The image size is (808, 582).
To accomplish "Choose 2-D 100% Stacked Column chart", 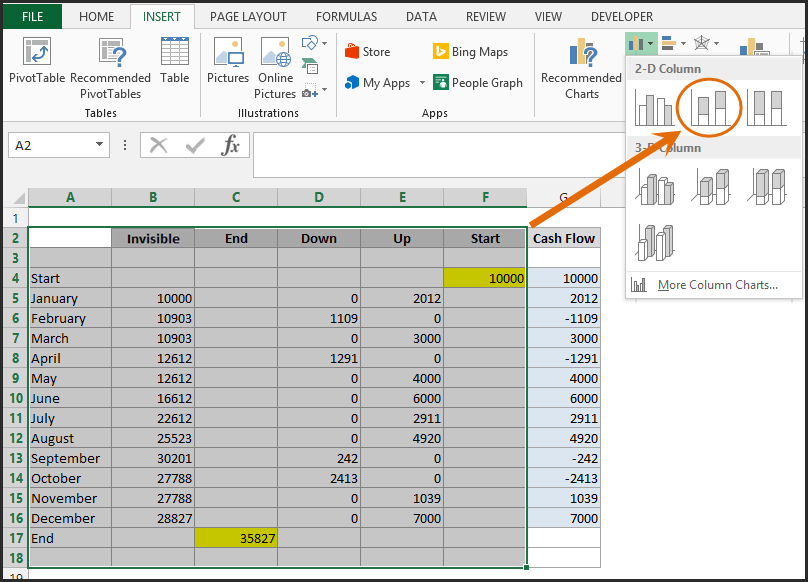I will (x=766, y=108).
